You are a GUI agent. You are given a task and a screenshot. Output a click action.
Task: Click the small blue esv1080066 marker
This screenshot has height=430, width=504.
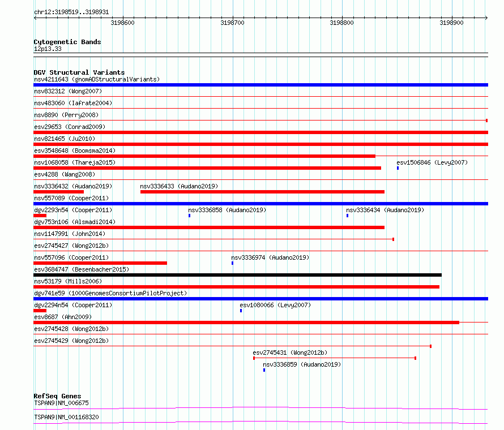(x=241, y=311)
